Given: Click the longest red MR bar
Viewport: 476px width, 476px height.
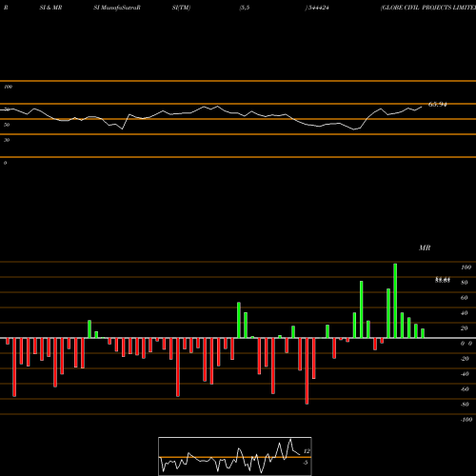Looking at the screenshot, I should click(x=307, y=371).
